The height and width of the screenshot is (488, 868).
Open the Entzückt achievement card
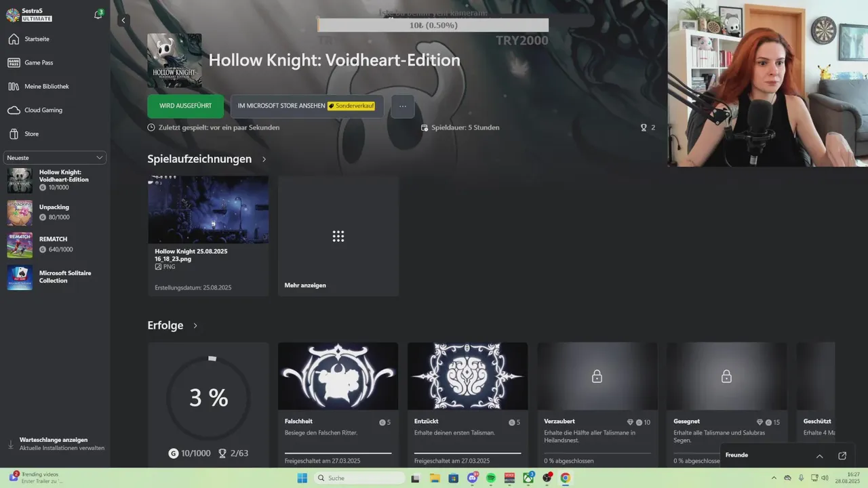pos(467,405)
